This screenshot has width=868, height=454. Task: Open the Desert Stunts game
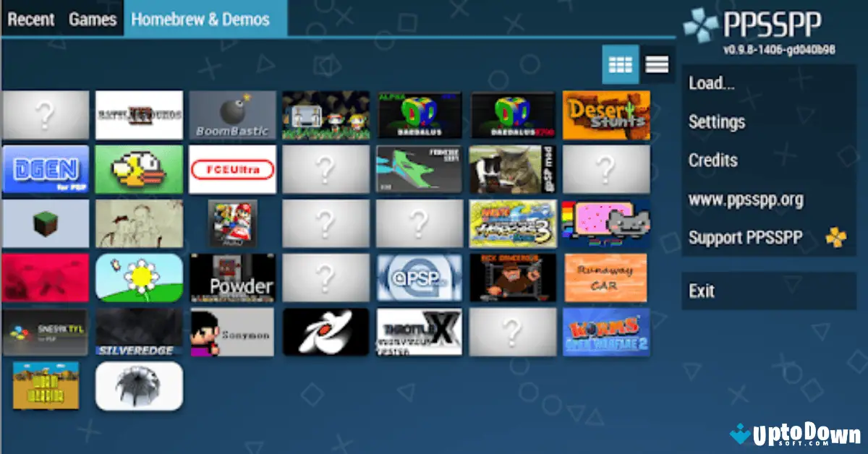coord(605,115)
